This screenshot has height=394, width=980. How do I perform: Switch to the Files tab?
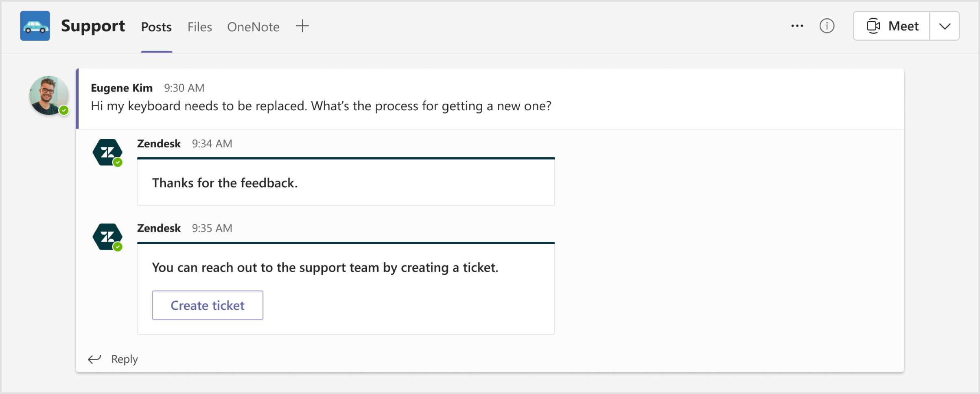[x=199, y=26]
